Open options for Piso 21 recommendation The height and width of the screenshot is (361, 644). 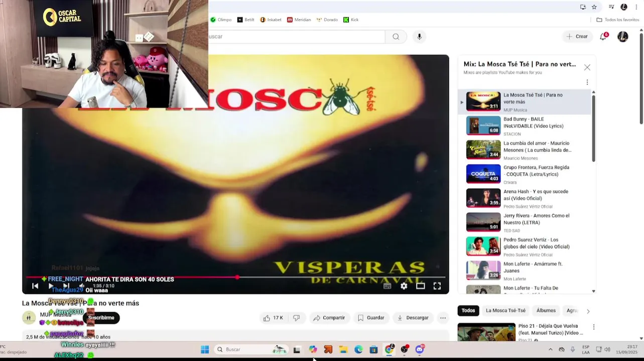(x=594, y=327)
